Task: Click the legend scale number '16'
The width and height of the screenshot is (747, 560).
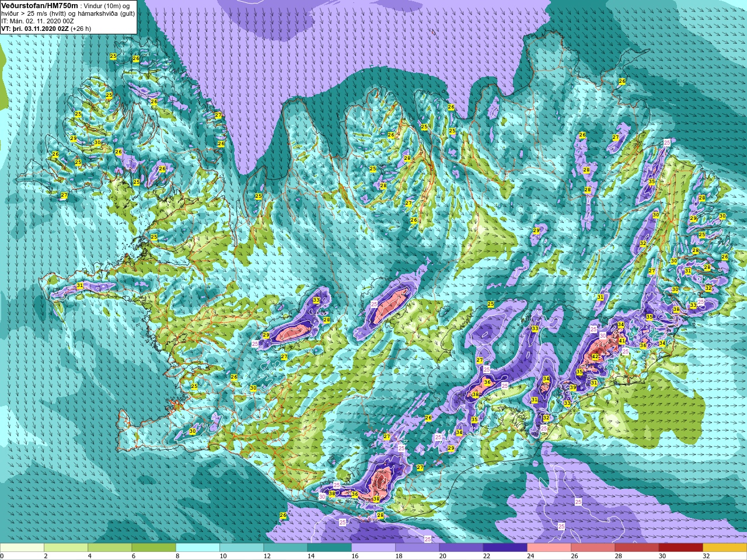Action: tap(355, 556)
